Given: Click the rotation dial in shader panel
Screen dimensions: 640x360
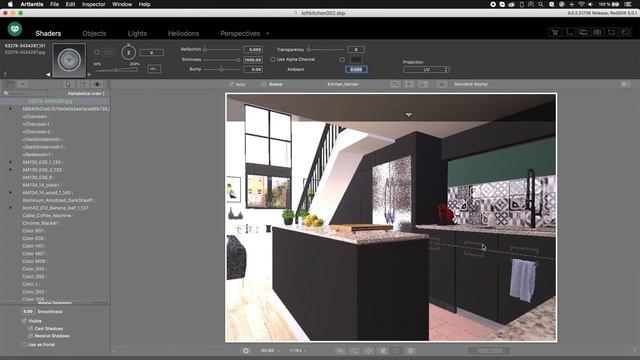Looking at the screenshot, I should pos(128,53).
